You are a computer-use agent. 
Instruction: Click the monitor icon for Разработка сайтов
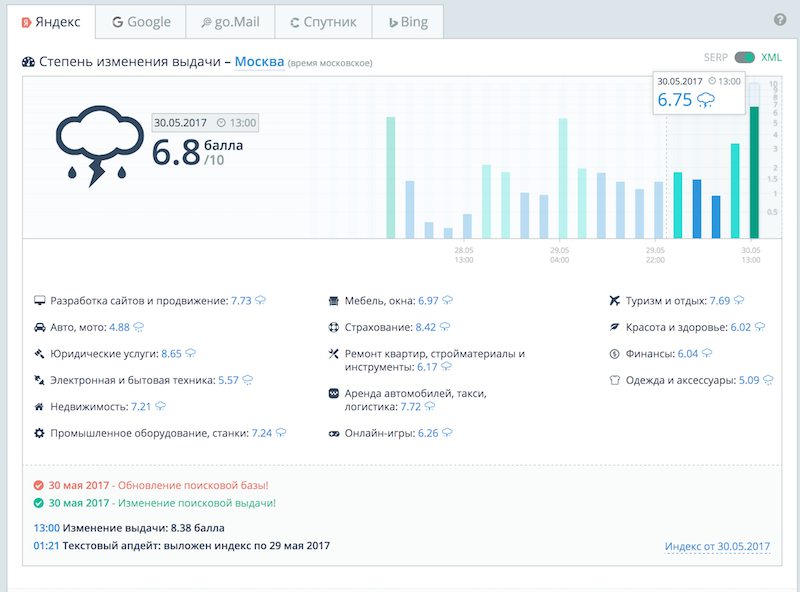click(x=40, y=300)
